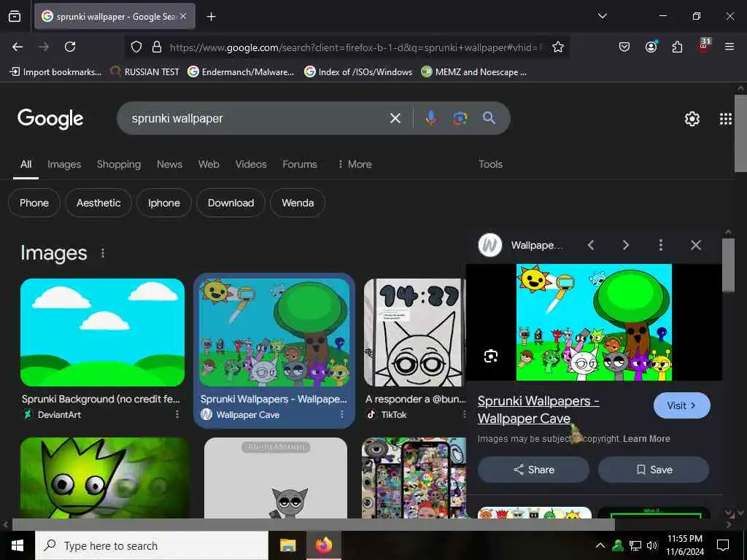Open preview panel three-dot menu

pyautogui.click(x=660, y=245)
